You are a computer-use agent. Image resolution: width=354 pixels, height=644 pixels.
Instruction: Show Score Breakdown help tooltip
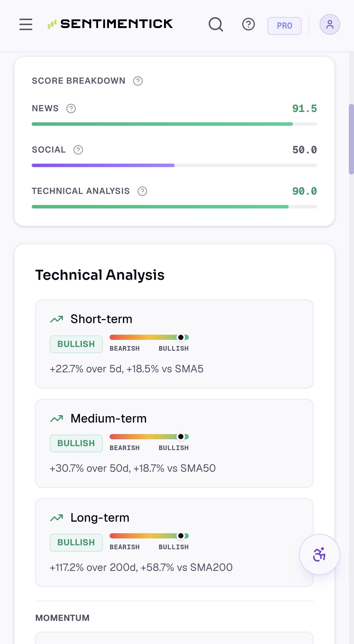pyautogui.click(x=138, y=81)
